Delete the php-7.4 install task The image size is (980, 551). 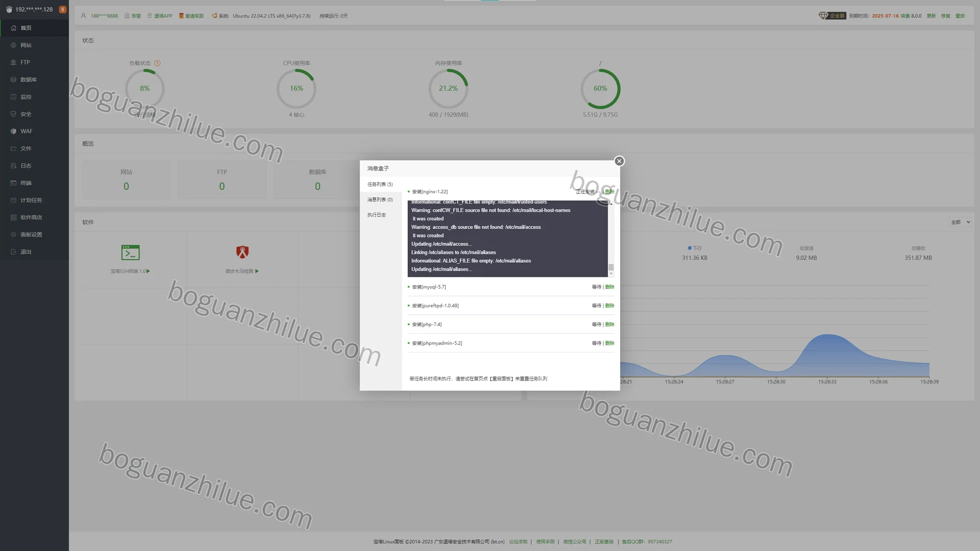coord(609,324)
